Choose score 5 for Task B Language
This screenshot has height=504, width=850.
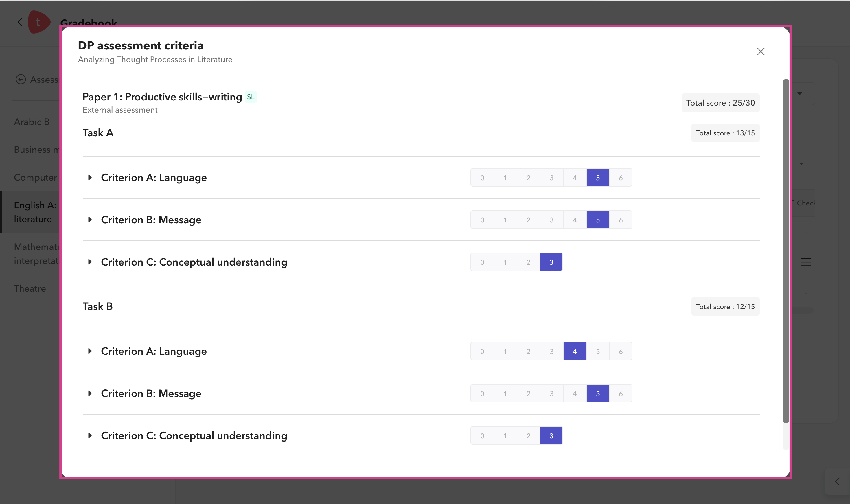598,351
